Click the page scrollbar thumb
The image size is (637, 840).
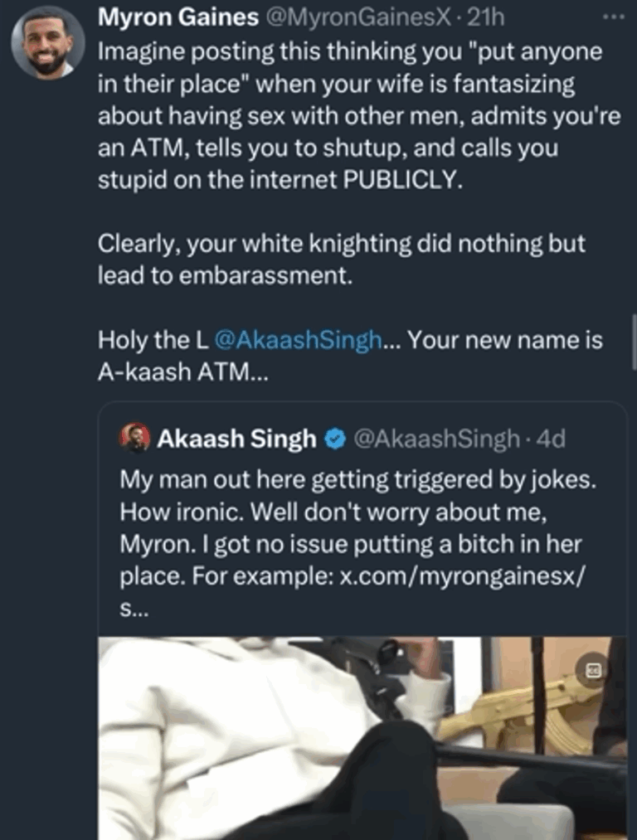(633, 340)
